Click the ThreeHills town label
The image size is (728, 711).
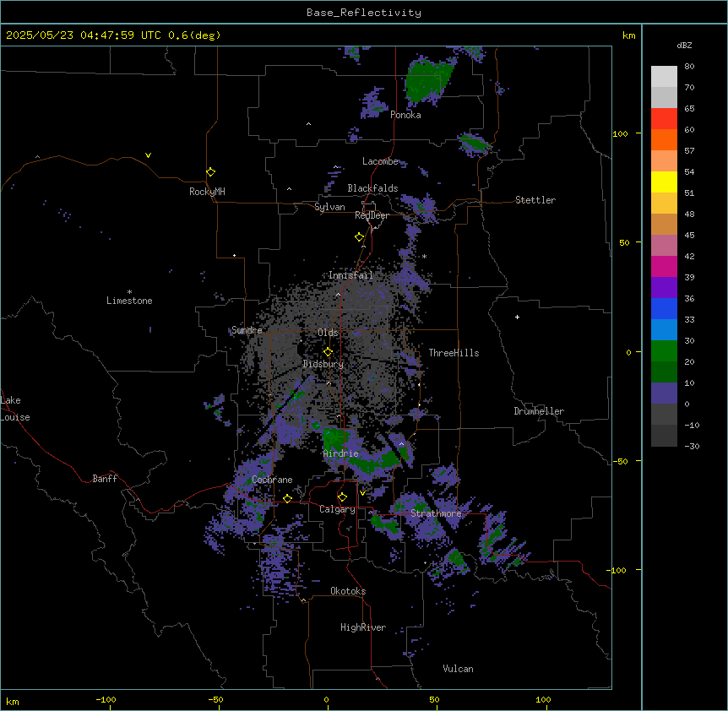point(454,353)
